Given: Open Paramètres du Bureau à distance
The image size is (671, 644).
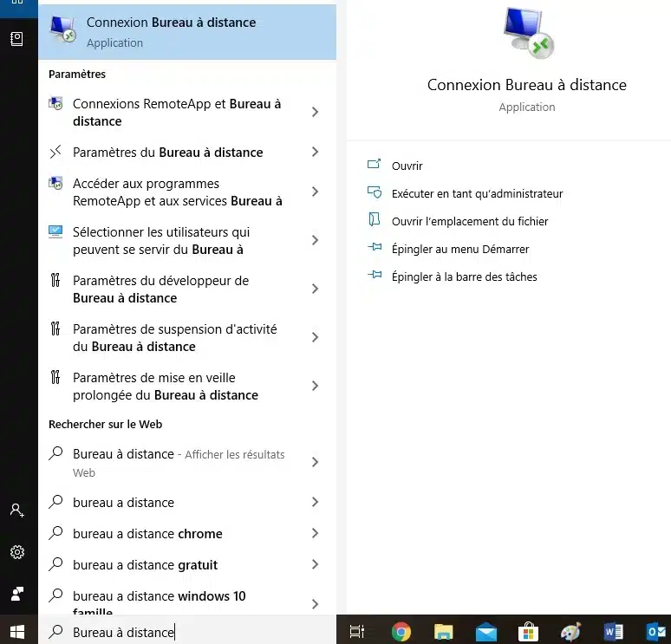Looking at the screenshot, I should [187, 153].
